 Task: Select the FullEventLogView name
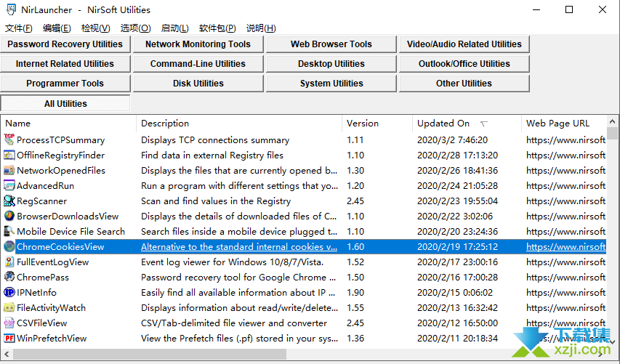(x=52, y=262)
